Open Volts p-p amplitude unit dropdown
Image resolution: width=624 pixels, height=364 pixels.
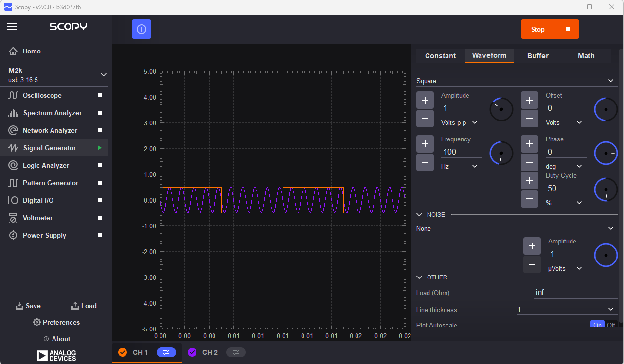pyautogui.click(x=460, y=122)
